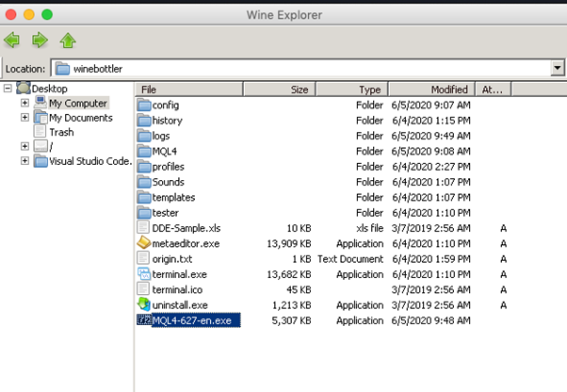Select My Computer in the tree
Screen dimensions: 567x392
[x=78, y=103]
